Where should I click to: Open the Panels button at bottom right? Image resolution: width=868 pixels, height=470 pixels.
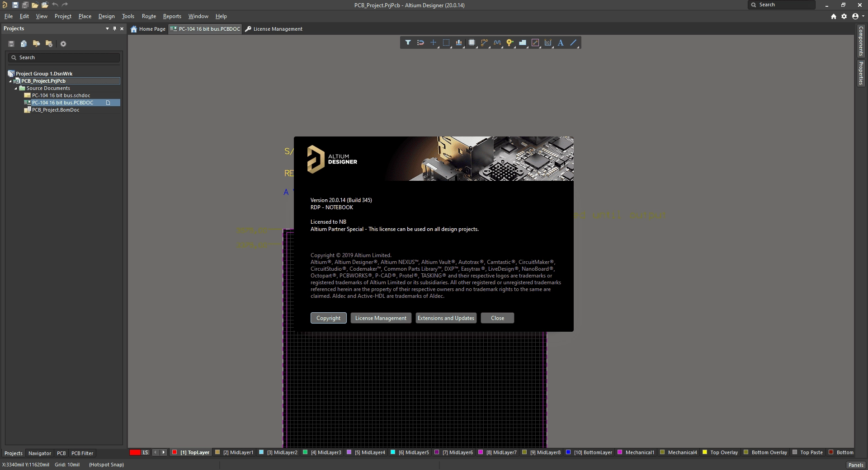[856, 465]
